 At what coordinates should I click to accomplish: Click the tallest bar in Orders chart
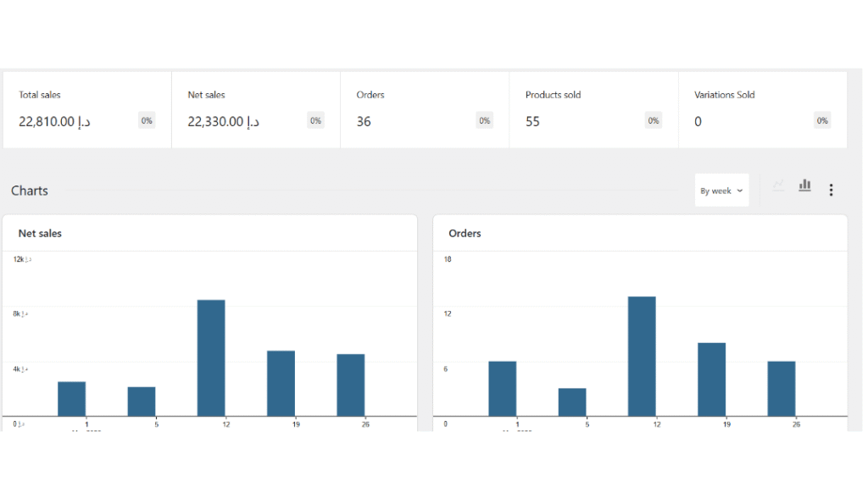642,356
